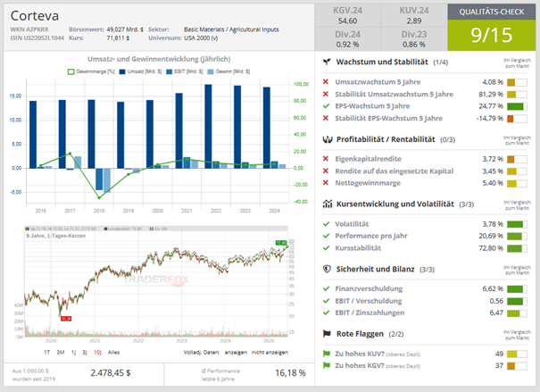Click the Zu hohes KGV? comparison bar
540x392 pixels.
[x=517, y=366]
